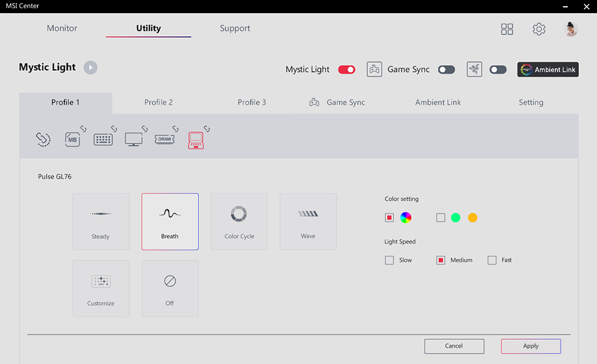Open the Setting tab

(531, 102)
